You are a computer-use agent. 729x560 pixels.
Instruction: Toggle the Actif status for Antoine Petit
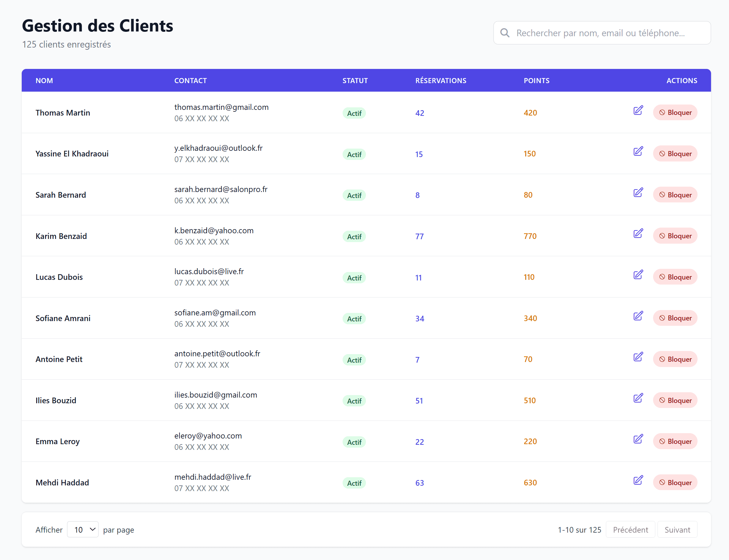coord(354,360)
